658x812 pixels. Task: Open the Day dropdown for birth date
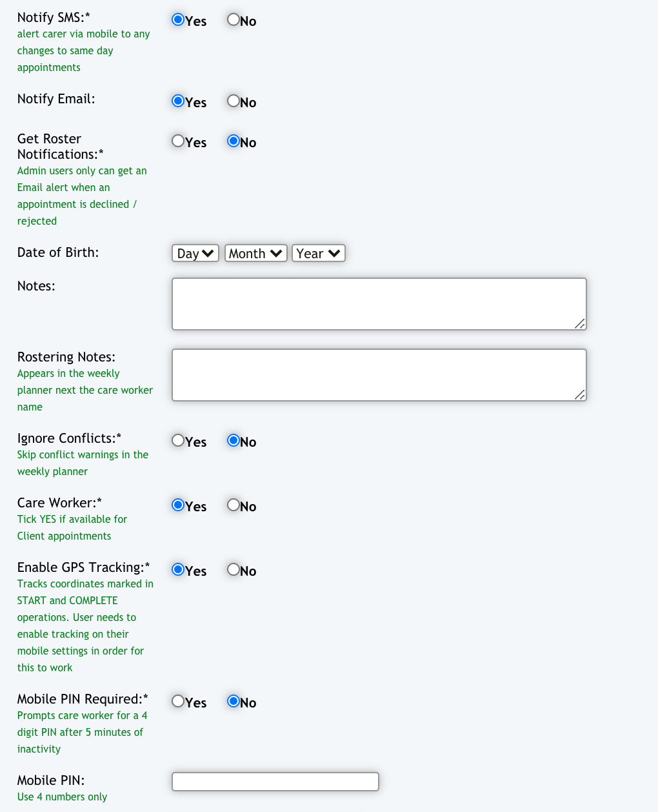(x=195, y=253)
